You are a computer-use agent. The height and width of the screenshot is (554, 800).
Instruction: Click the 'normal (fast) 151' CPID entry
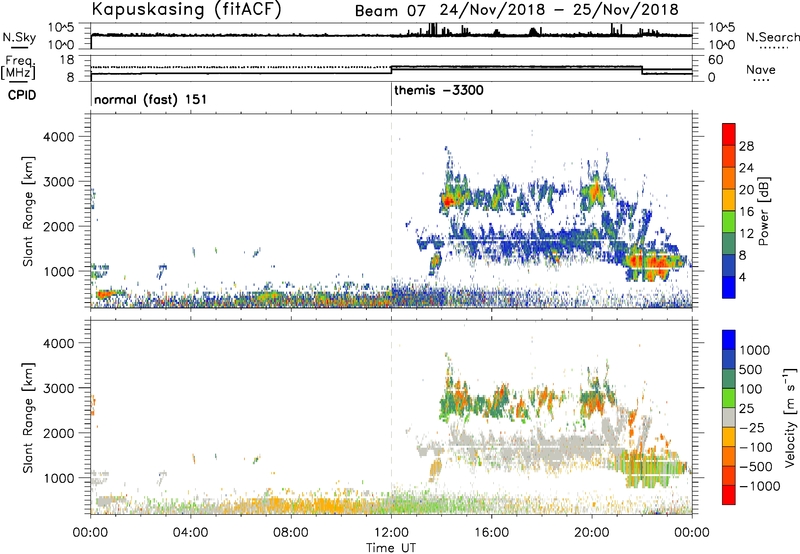click(151, 99)
